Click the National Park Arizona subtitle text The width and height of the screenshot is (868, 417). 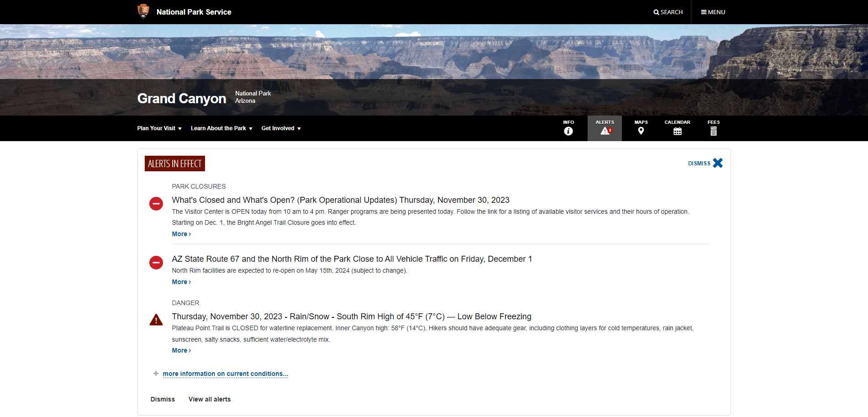tap(253, 97)
